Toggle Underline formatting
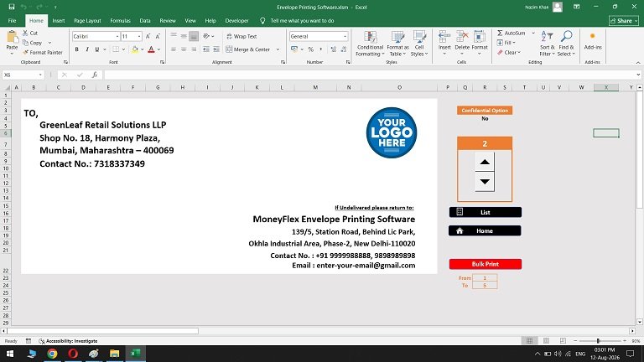The width and height of the screenshot is (644, 362). (97, 49)
